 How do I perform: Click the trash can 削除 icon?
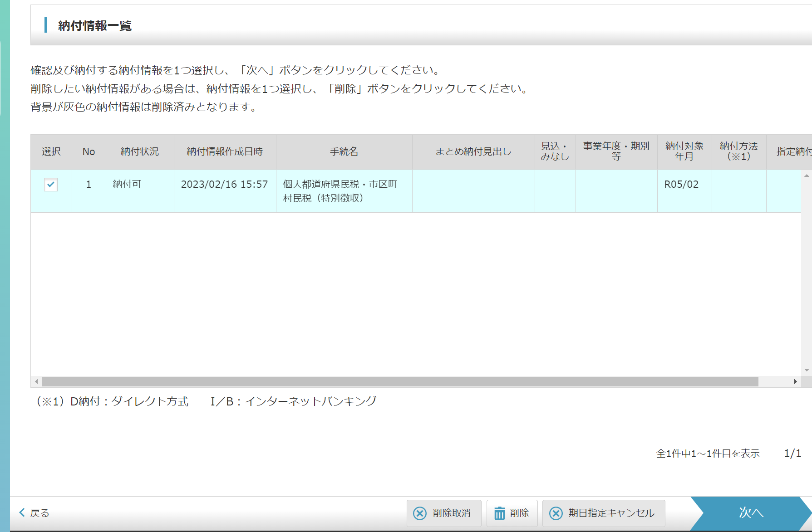[x=499, y=513]
